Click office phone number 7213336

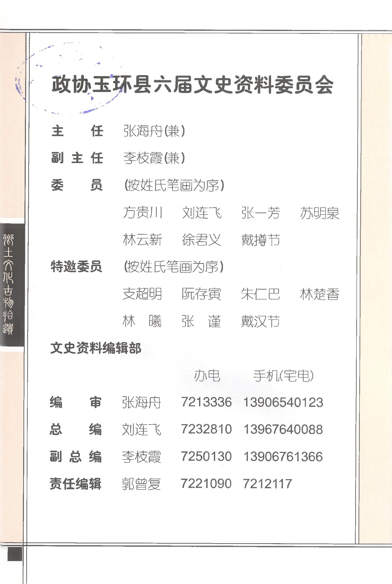(206, 402)
